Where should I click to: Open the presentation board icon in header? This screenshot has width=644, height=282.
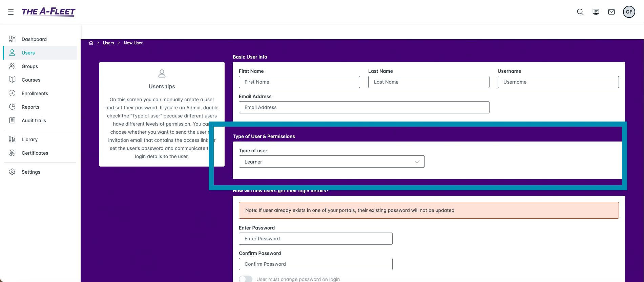(x=596, y=12)
